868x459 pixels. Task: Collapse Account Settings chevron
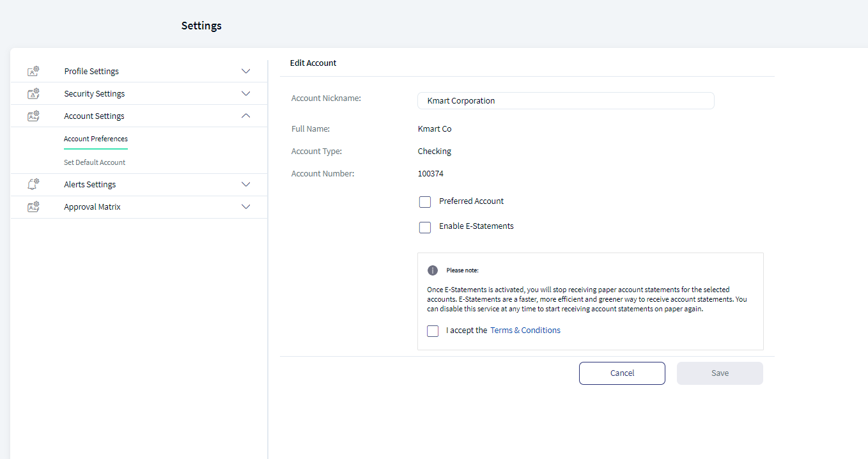click(x=246, y=116)
